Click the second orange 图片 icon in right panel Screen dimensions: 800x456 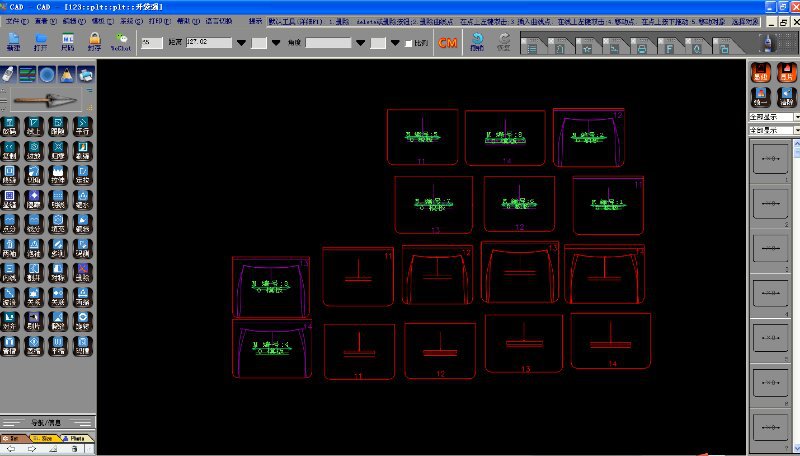click(x=787, y=72)
